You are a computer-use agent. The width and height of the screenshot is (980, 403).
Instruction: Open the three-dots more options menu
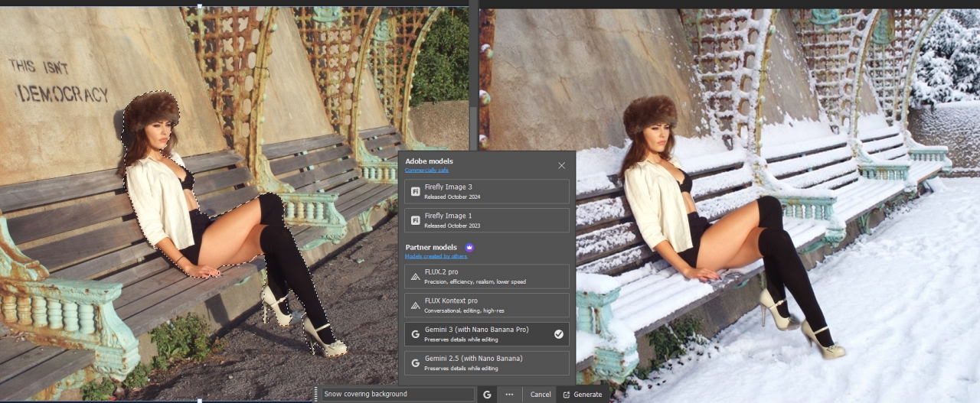point(509,395)
